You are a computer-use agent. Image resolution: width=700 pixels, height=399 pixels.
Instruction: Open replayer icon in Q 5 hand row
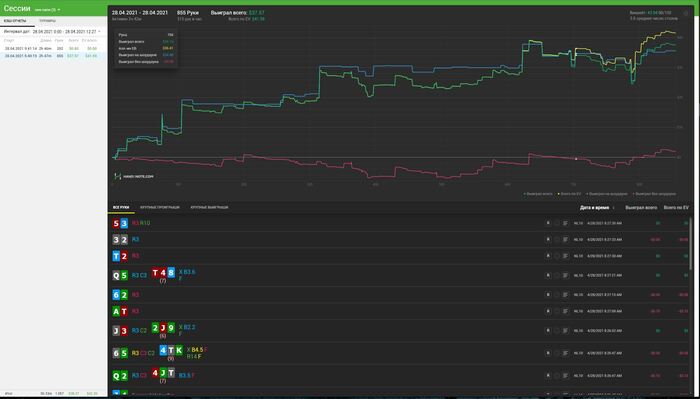pos(548,275)
